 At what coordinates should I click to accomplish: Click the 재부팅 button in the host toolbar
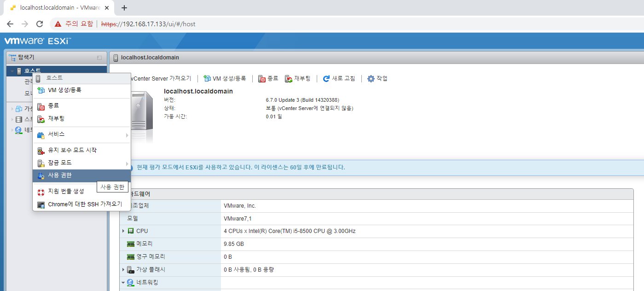coord(298,79)
